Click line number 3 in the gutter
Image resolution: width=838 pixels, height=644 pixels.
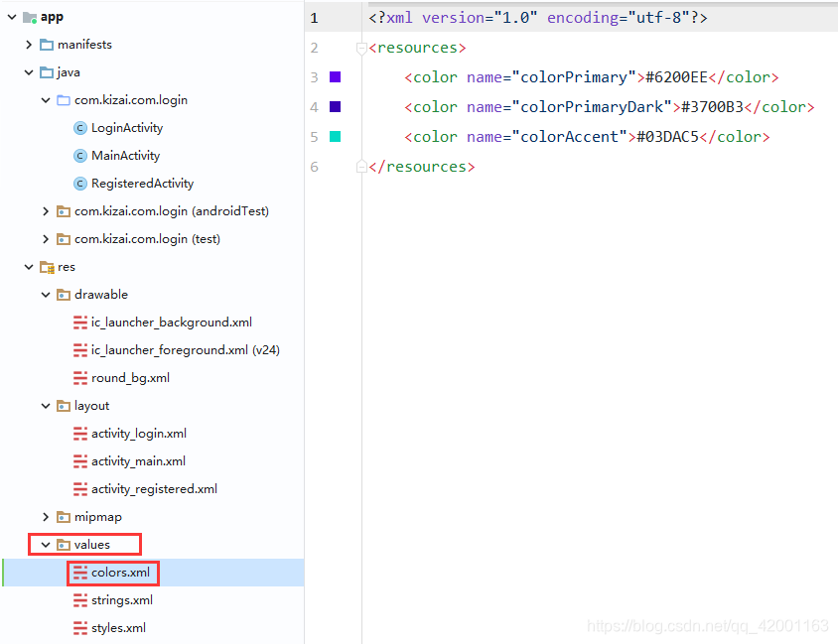314,77
